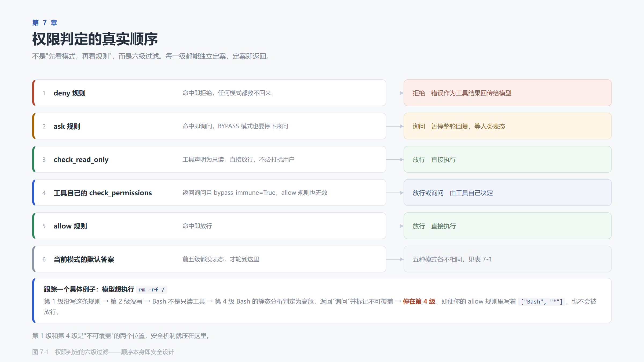Viewport: 644px width, 362px height.
Task: Click row number 1 in deny row
Action: coord(44,93)
